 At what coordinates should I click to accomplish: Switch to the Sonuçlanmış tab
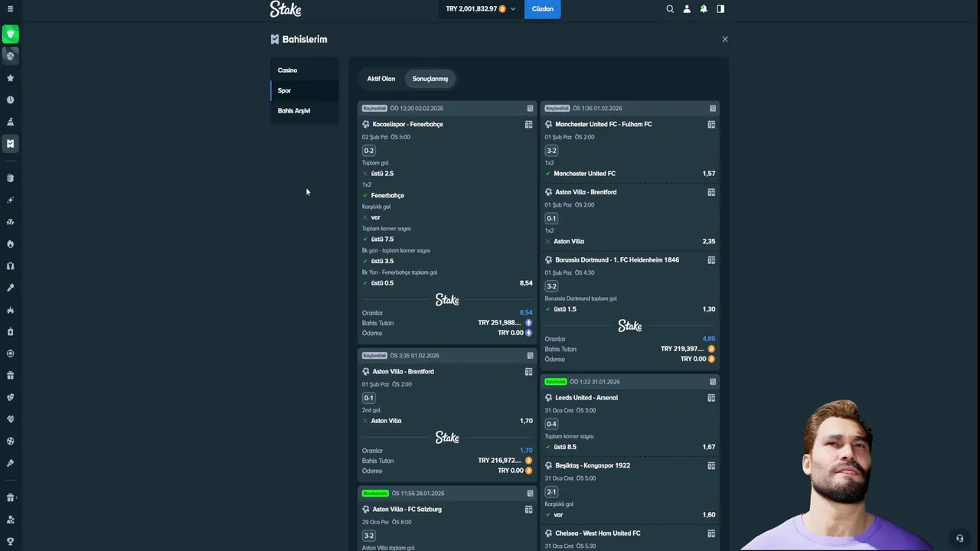(x=430, y=79)
